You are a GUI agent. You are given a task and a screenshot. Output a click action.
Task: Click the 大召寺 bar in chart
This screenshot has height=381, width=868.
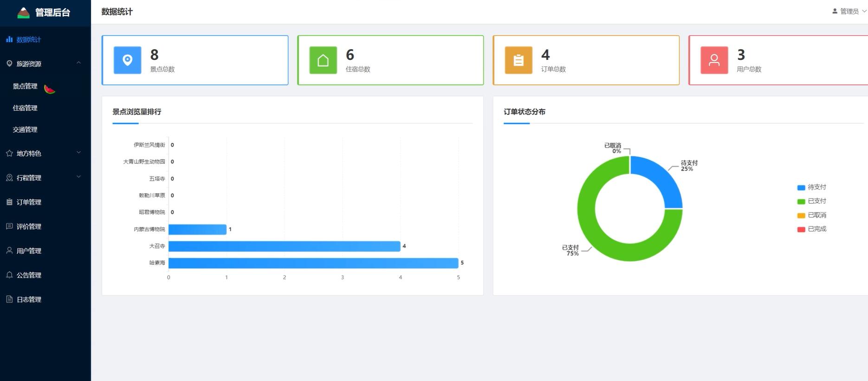284,246
